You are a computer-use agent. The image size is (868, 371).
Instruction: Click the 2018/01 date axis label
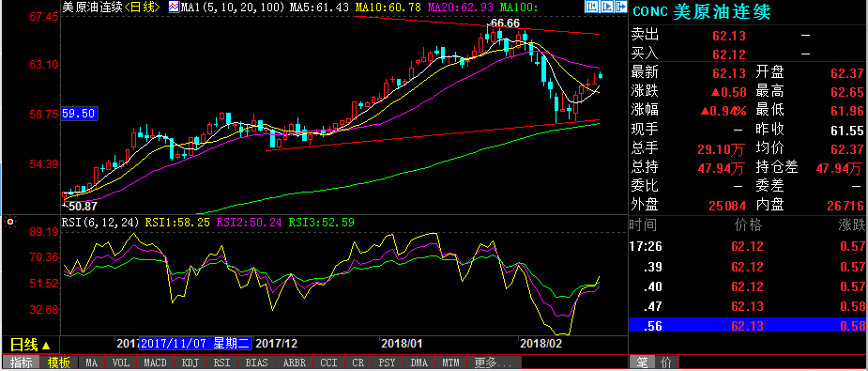click(x=403, y=344)
